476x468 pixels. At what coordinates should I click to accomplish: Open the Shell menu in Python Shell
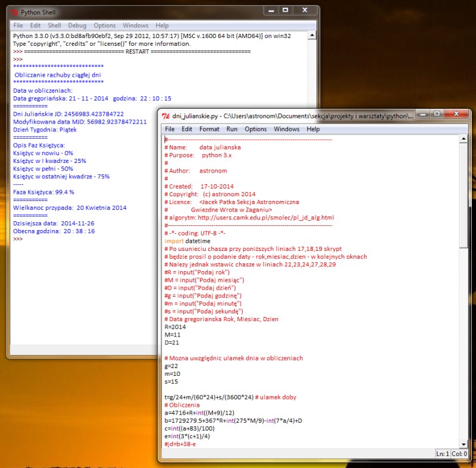(x=54, y=26)
